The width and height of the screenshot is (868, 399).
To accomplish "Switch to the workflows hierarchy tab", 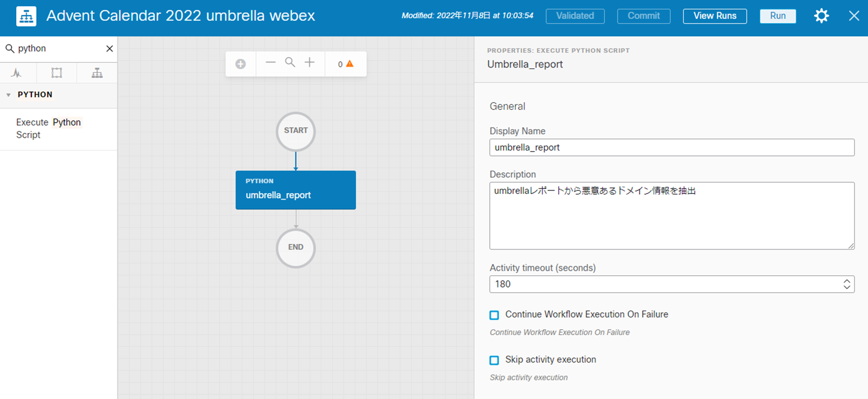I will click(97, 73).
